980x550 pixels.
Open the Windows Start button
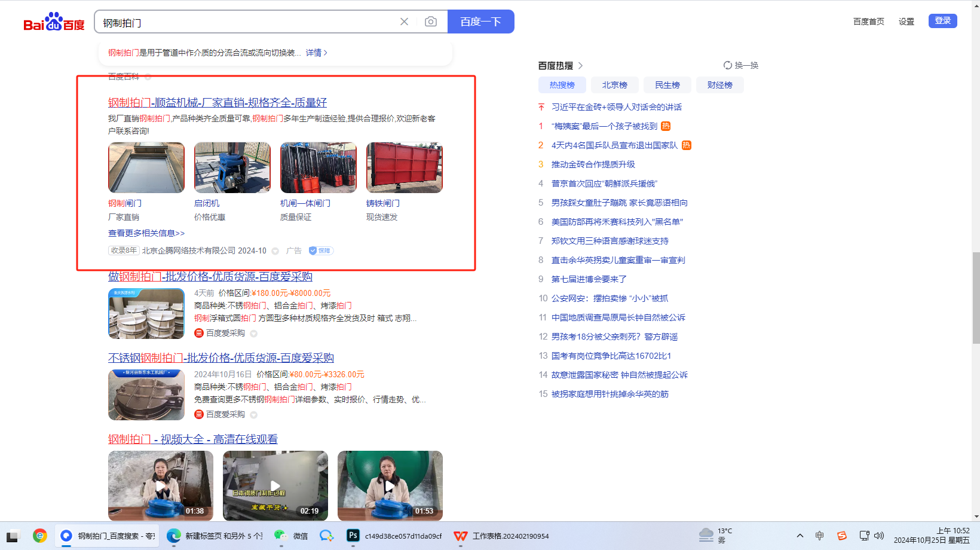[x=13, y=536]
